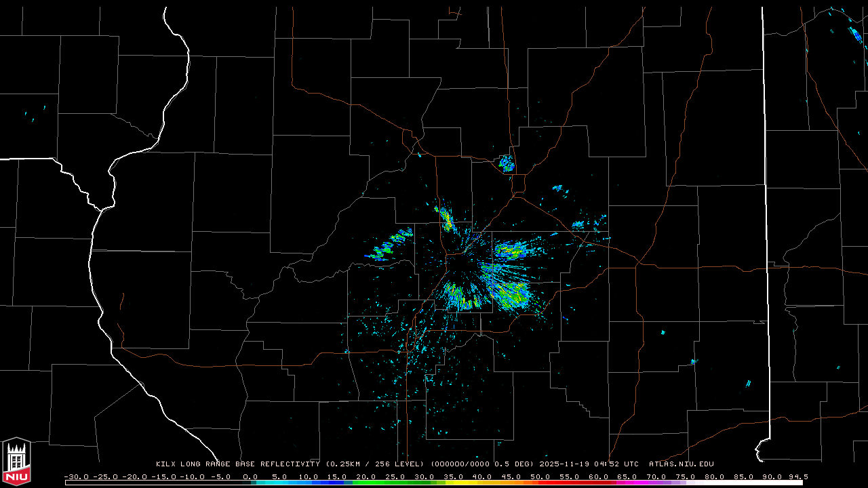Click the NIU castle logo

(16, 462)
